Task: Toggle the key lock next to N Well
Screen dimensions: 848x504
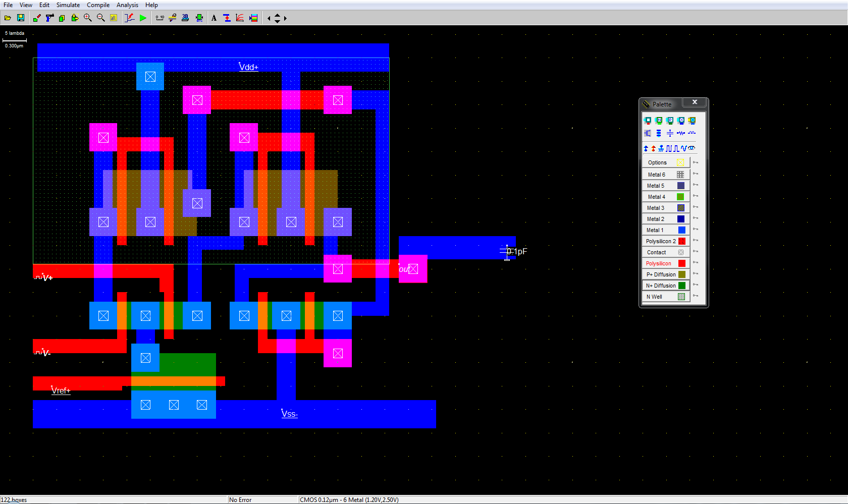Action: tap(696, 296)
